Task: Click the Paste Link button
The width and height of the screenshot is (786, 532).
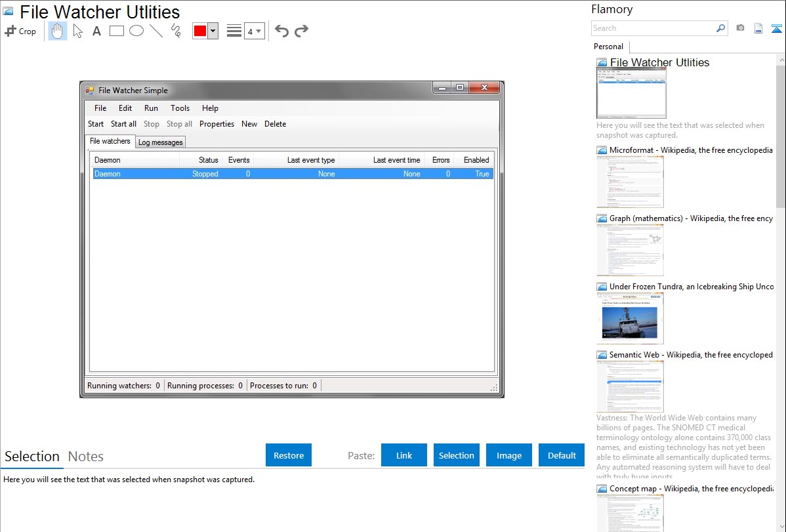Action: (x=404, y=455)
